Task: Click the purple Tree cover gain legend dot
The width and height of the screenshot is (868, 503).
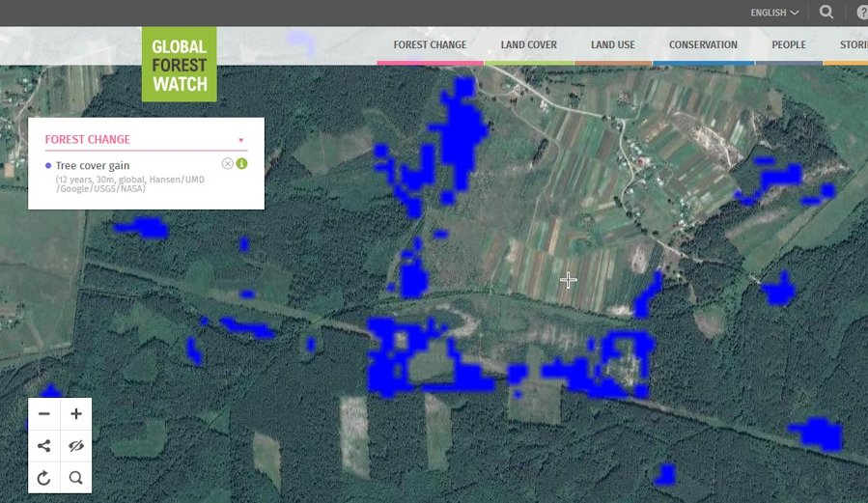Action: (48, 166)
